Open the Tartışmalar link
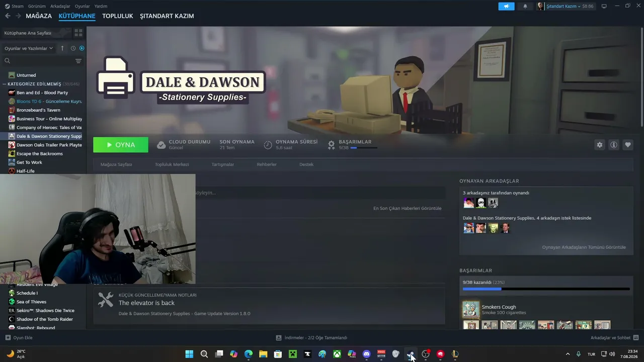Viewport: 644px width, 362px height. [x=223, y=164]
